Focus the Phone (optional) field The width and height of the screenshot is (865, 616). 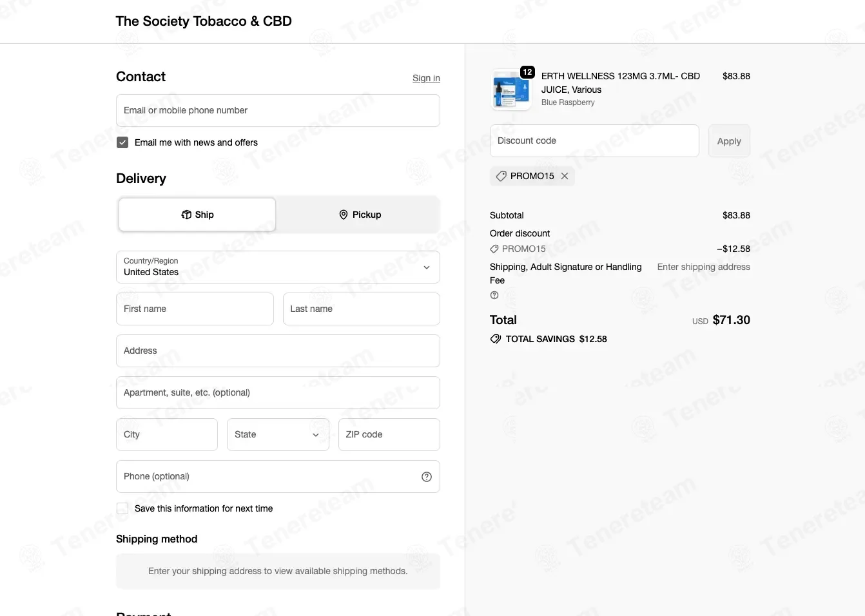tap(278, 477)
